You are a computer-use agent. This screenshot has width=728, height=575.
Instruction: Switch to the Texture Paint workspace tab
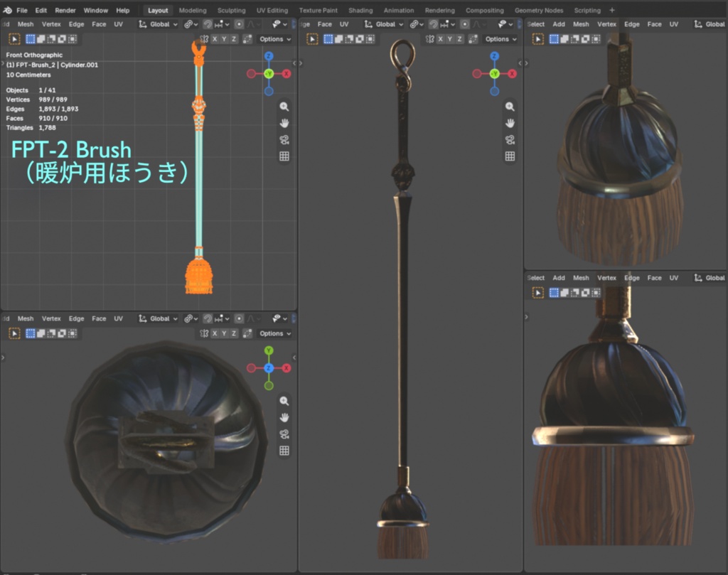318,10
